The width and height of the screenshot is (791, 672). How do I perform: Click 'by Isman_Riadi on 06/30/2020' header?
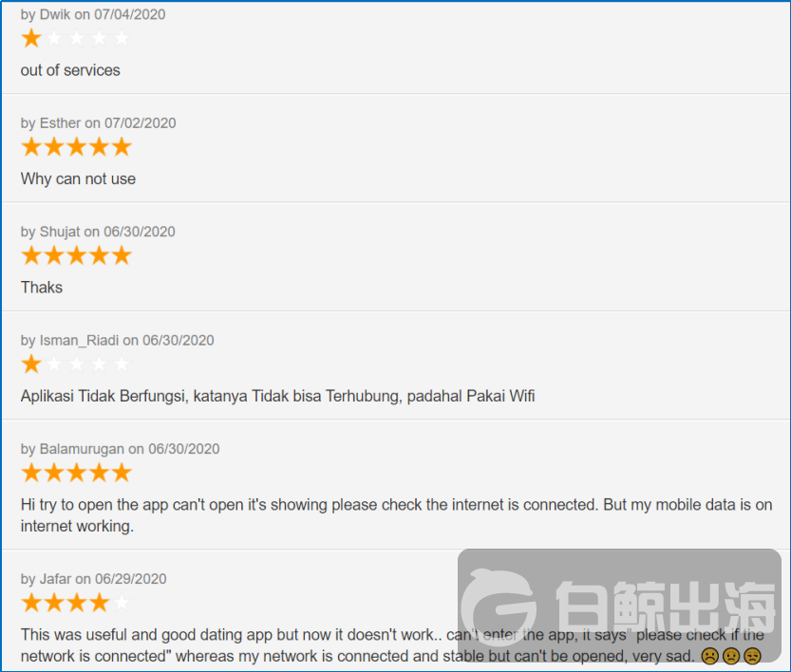[117, 341]
